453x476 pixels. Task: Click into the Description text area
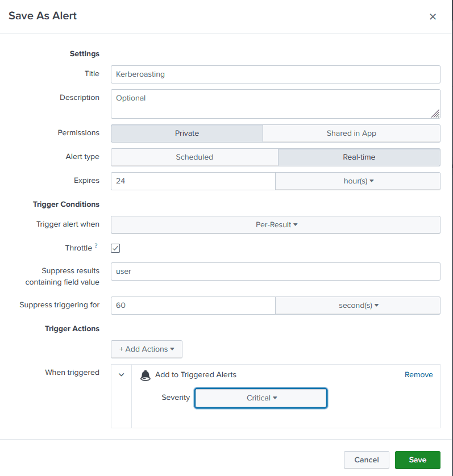pyautogui.click(x=275, y=104)
